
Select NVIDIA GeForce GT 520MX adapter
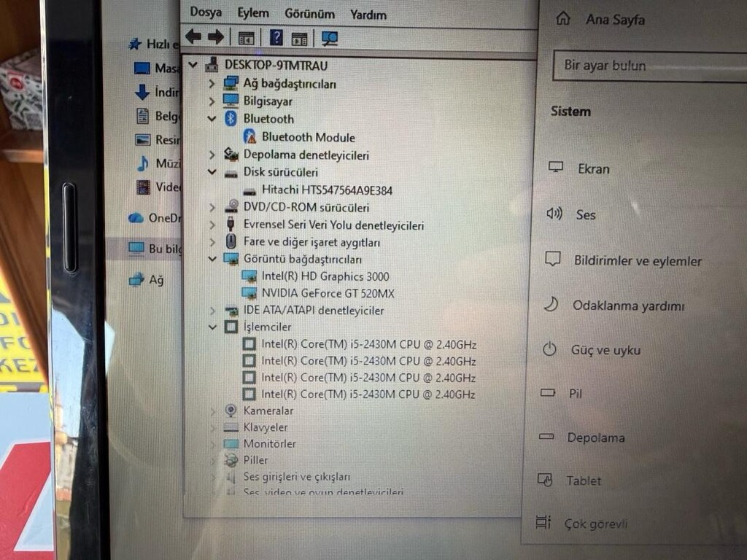328,293
